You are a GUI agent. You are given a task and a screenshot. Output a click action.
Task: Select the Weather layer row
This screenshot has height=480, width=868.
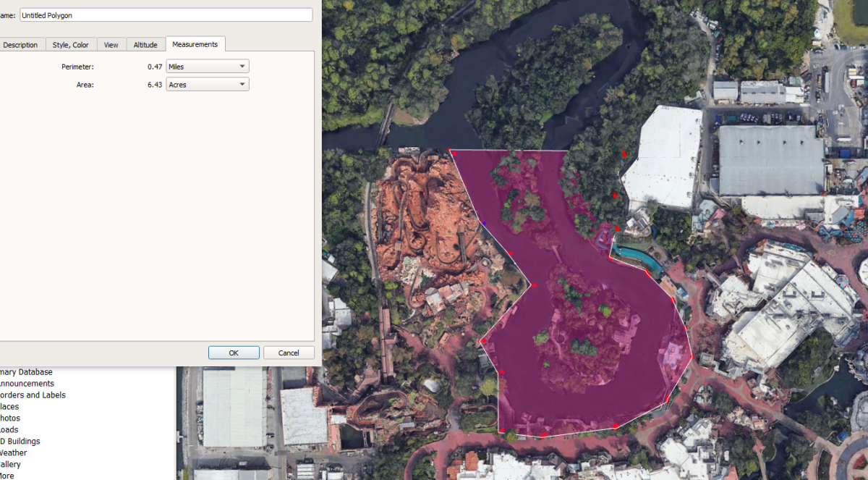pos(13,453)
